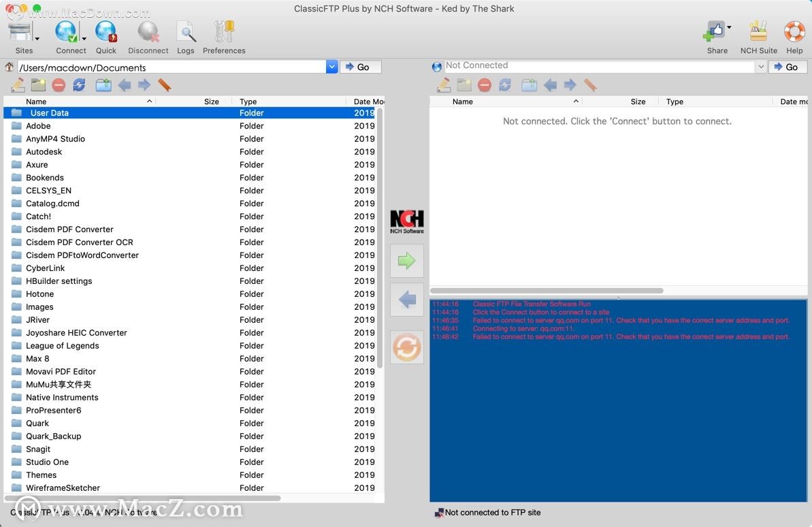The height and width of the screenshot is (527, 812).
Task: Click the blue download arrow button
Action: 407,300
